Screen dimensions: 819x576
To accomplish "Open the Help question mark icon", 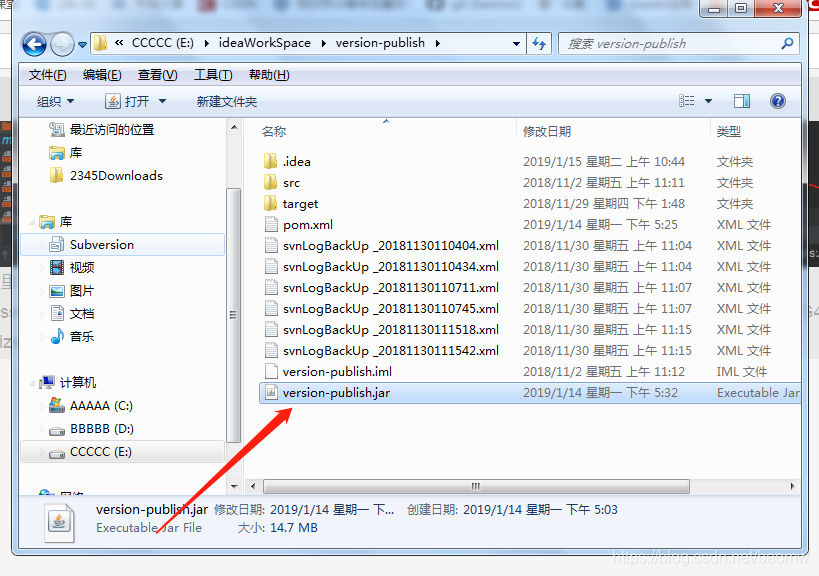I will (777, 101).
